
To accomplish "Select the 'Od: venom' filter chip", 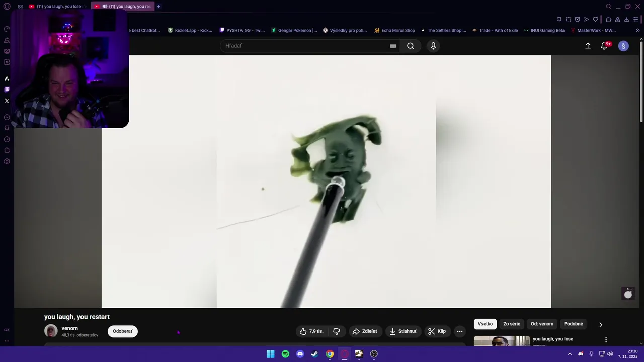I will click(x=542, y=324).
